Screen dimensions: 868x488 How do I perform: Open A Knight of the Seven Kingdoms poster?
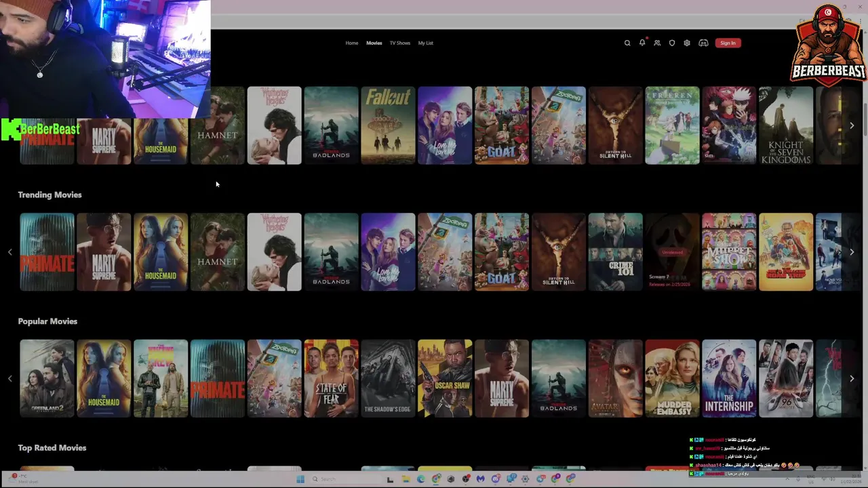click(786, 125)
